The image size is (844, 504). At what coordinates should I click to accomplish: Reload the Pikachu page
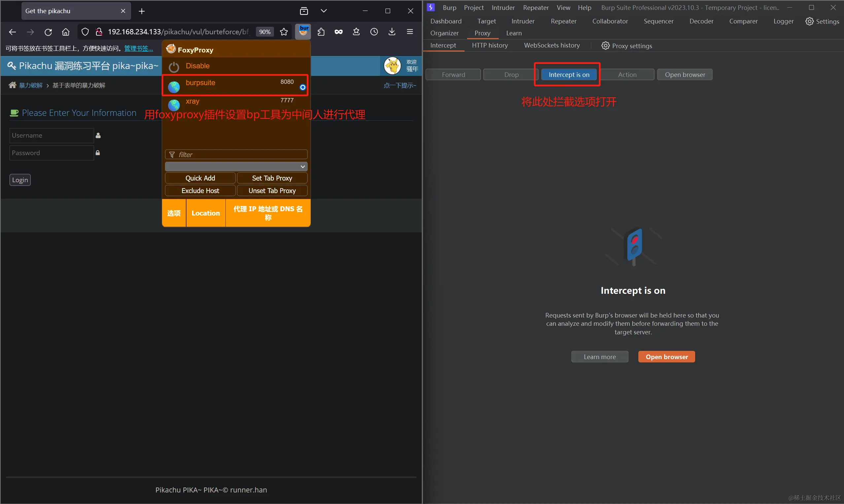pos(48,32)
